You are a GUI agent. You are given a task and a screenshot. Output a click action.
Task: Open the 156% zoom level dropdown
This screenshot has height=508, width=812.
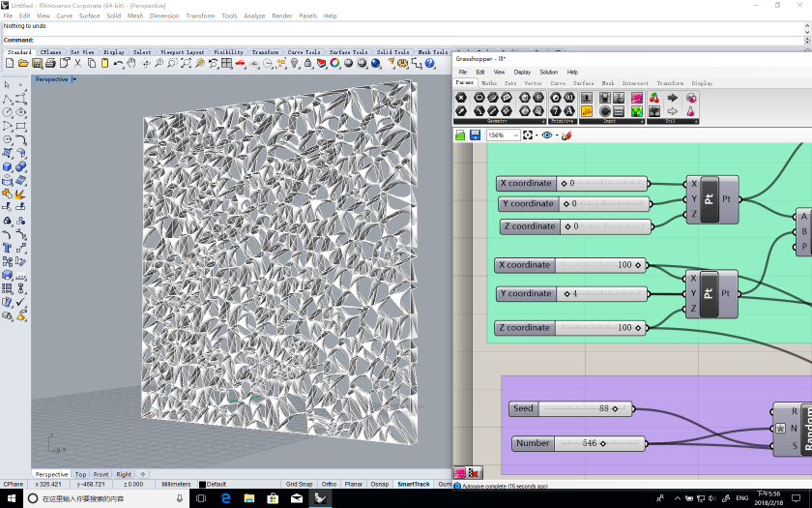tap(515, 135)
